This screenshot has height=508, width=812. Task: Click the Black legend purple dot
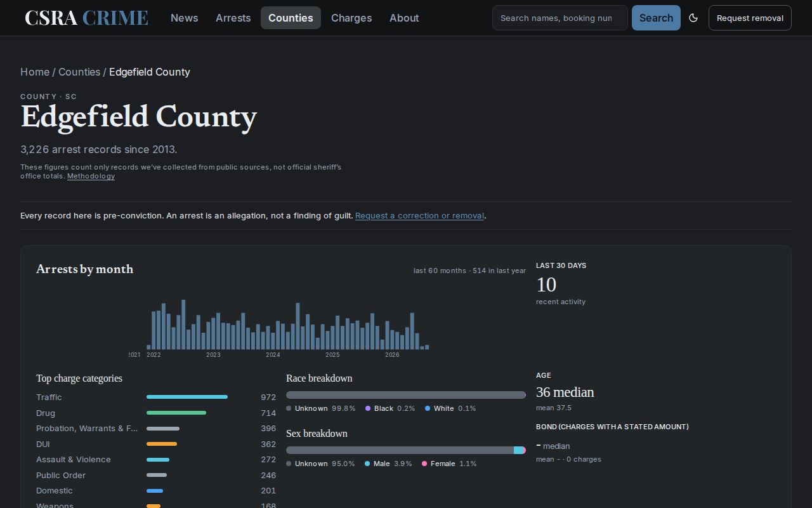(x=368, y=408)
